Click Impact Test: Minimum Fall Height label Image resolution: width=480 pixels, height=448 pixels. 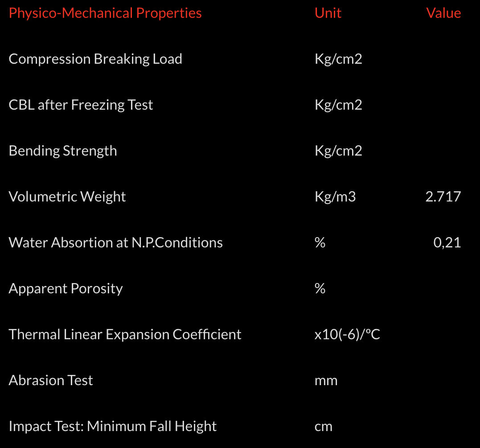pyautogui.click(x=112, y=426)
